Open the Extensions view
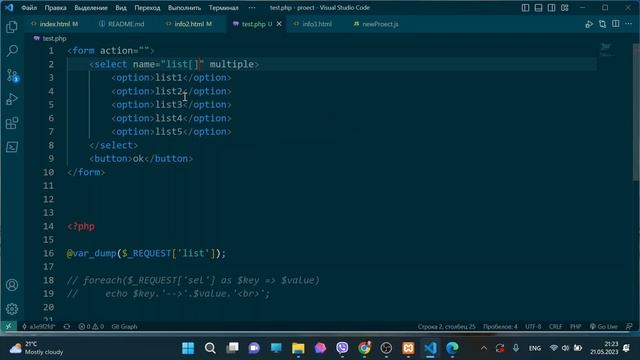Image resolution: width=640 pixels, height=360 pixels. (x=12, y=123)
